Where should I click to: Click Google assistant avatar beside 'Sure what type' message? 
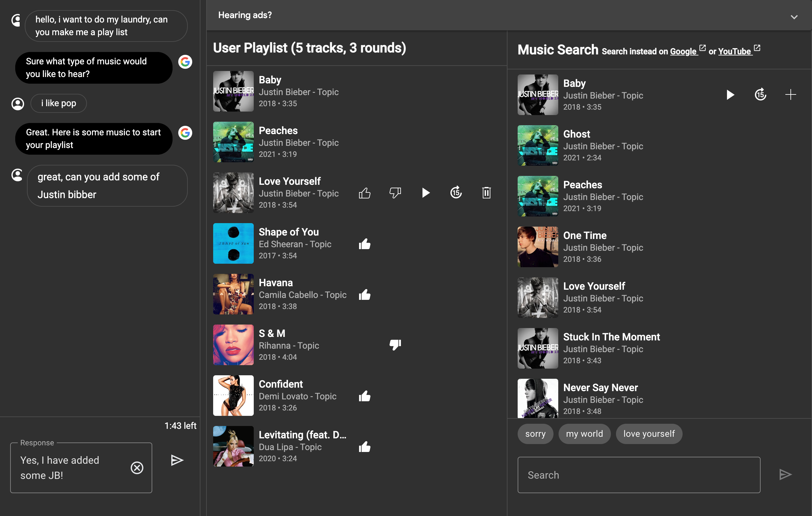[185, 62]
